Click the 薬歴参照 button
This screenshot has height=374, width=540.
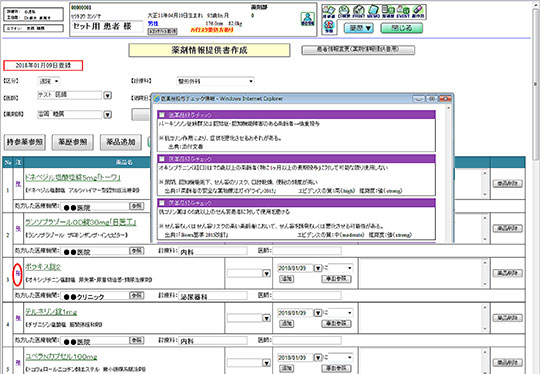73,142
